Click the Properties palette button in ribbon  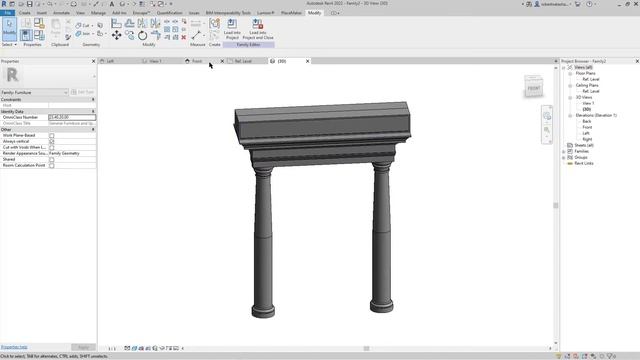(26, 35)
